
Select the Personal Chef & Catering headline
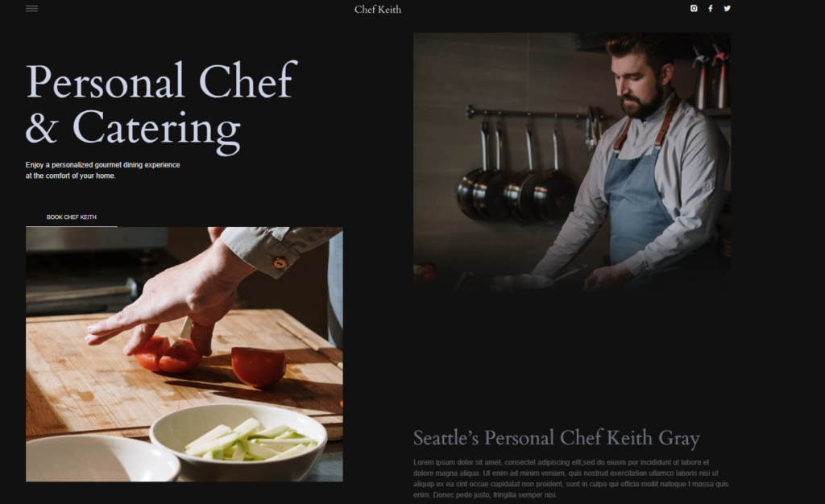click(161, 107)
